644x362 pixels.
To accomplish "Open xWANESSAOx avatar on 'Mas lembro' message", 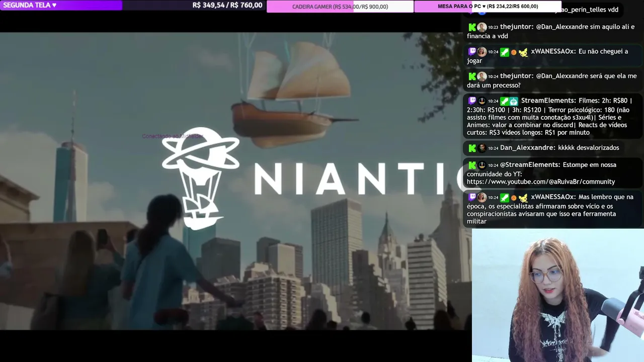I will point(481,198).
